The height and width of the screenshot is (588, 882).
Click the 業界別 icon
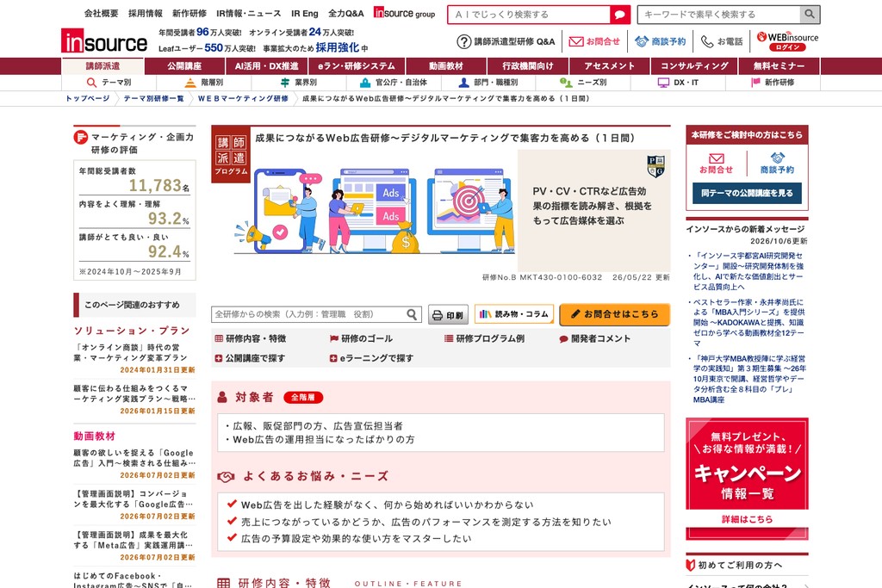coord(284,83)
